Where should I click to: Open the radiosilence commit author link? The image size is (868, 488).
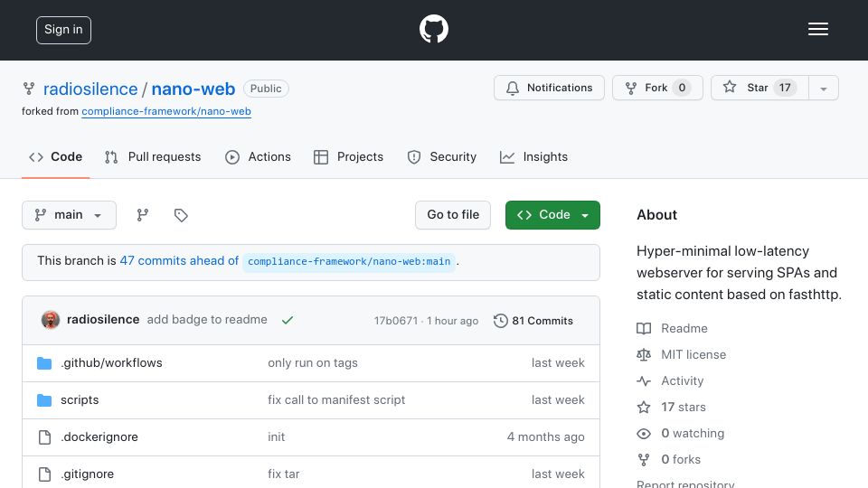point(103,320)
